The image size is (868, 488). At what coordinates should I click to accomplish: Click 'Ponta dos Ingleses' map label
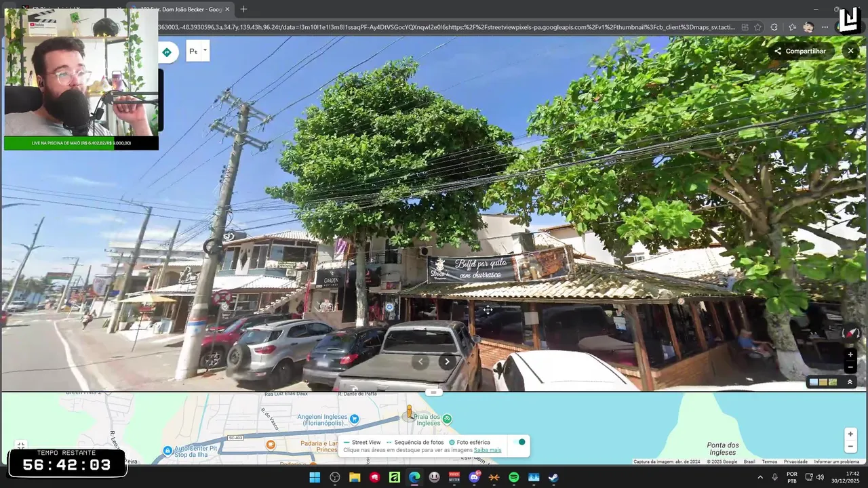coord(722,449)
